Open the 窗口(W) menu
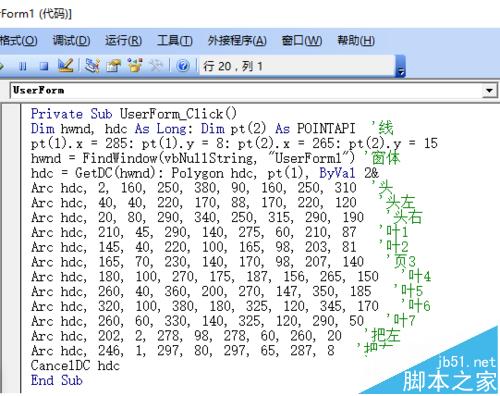500x396 pixels. (302, 41)
